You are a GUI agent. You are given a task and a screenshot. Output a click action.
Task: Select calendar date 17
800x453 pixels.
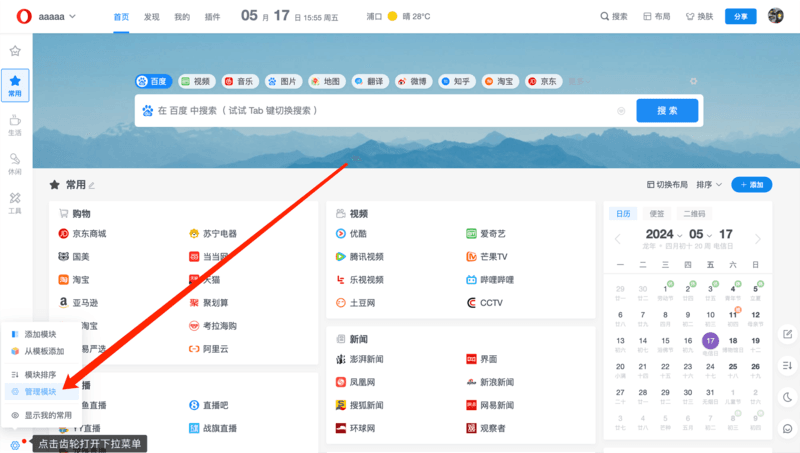pyautogui.click(x=710, y=341)
